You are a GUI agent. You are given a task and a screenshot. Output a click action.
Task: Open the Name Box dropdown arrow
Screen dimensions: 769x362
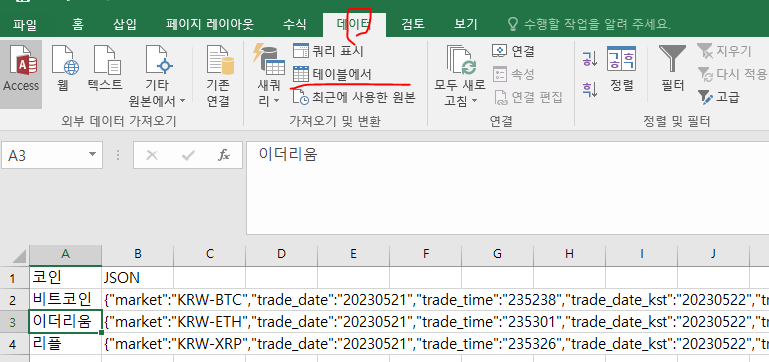click(92, 155)
